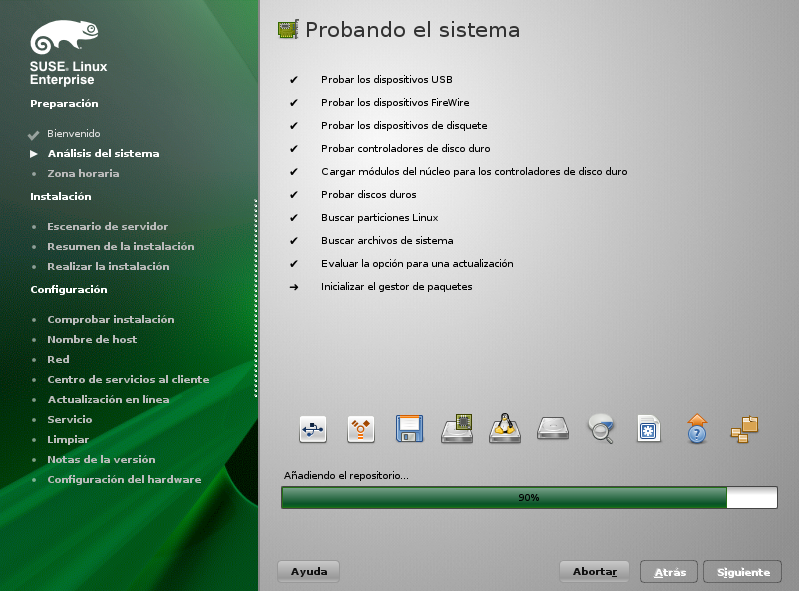799x591 pixels.
Task: Click the update evaluation arrow icon
Action: 697,429
